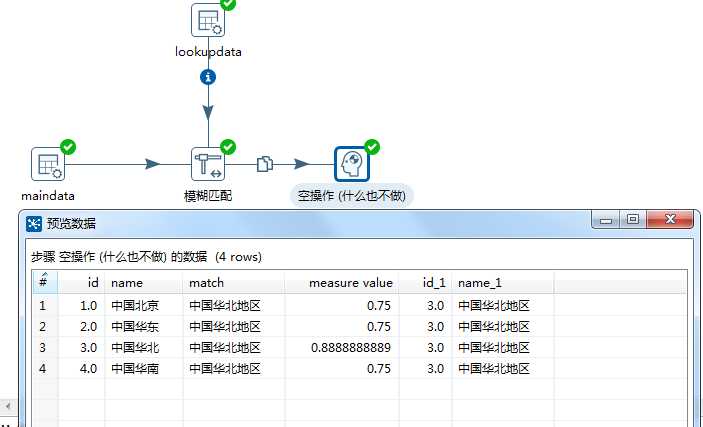Select row 1 measure value 0.75

(x=341, y=305)
